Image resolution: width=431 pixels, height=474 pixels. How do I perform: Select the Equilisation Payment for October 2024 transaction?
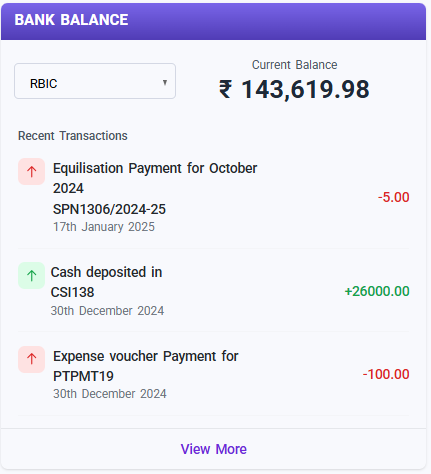coord(213,197)
